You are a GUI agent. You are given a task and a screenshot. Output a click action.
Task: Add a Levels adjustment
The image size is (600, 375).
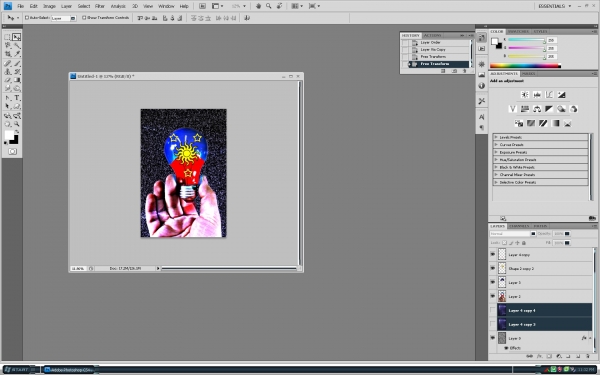point(537,95)
